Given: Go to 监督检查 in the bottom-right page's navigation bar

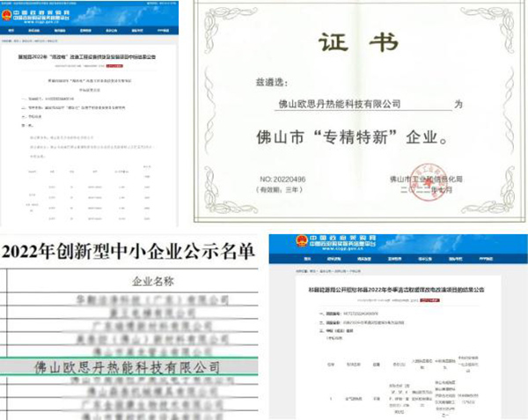Looking at the screenshot, I should 394,259.
